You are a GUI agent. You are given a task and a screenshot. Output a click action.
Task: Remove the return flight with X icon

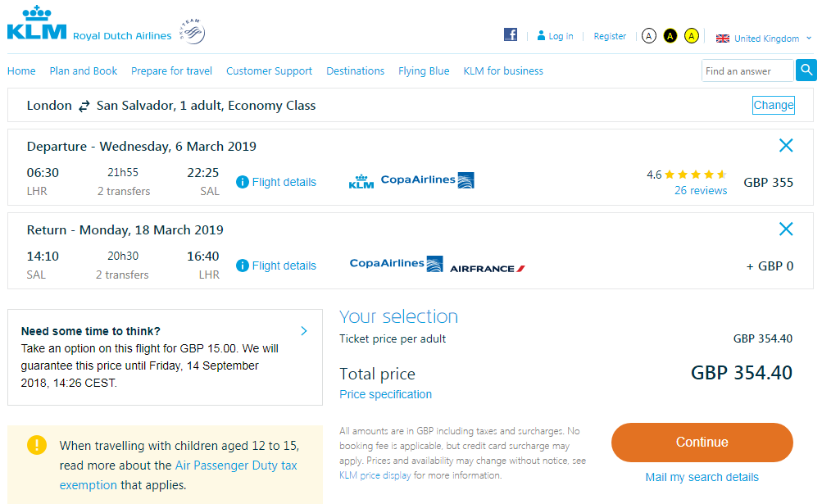tap(785, 229)
